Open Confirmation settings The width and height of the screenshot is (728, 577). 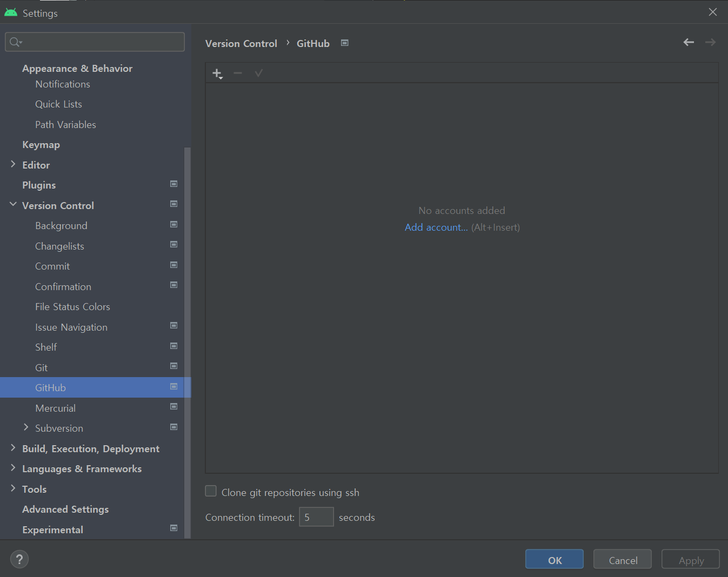(x=63, y=287)
